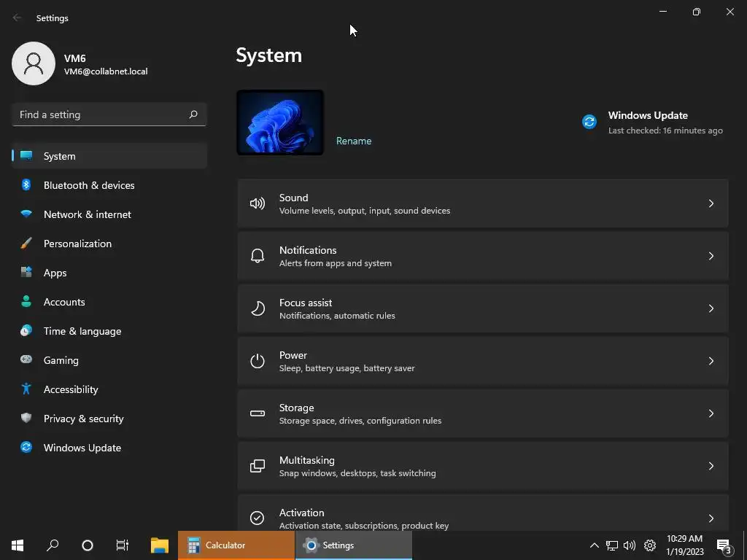Click the network icon in system tray
Screen dimensions: 747x560
click(612, 545)
